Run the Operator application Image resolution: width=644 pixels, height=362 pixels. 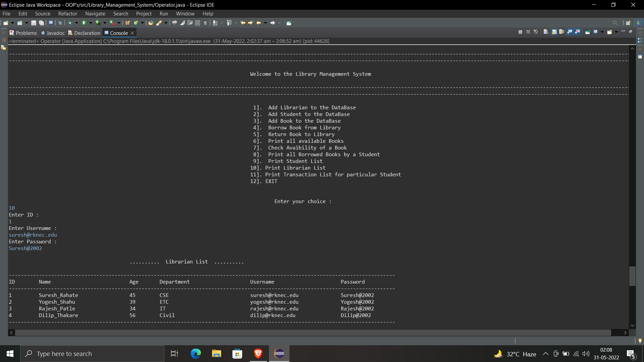coord(84,23)
